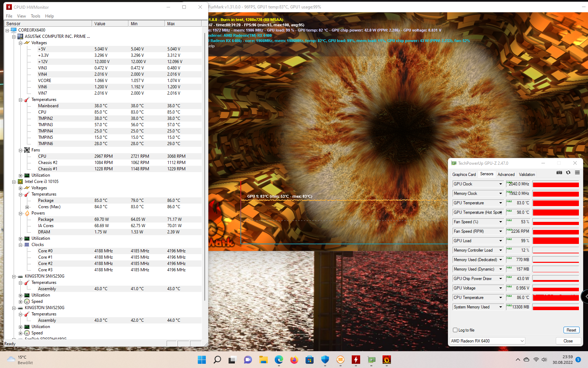This screenshot has width=588, height=368.
Task: Click the Max column header in HWMonitor
Action: (183, 23)
